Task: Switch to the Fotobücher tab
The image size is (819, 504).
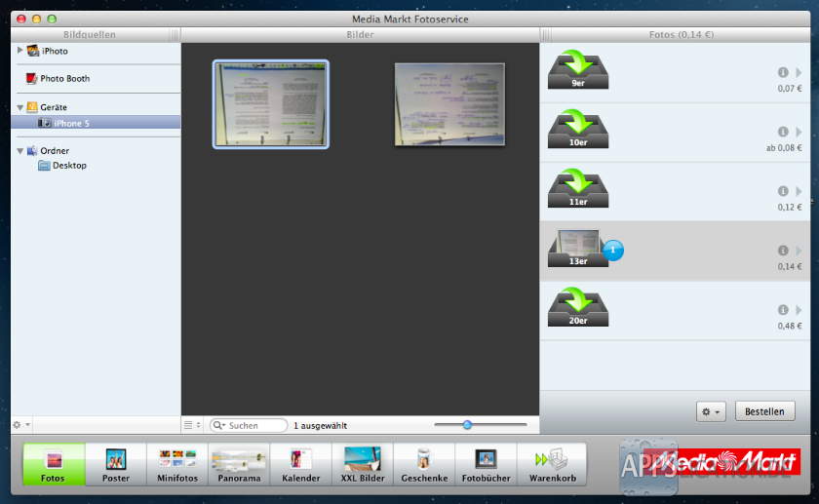Action: point(486,464)
